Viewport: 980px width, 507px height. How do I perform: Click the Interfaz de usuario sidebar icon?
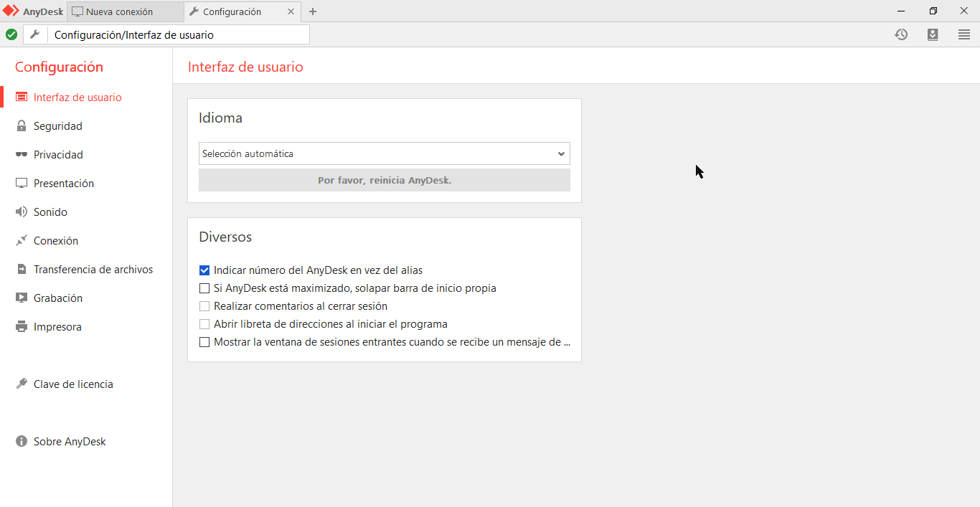click(22, 98)
